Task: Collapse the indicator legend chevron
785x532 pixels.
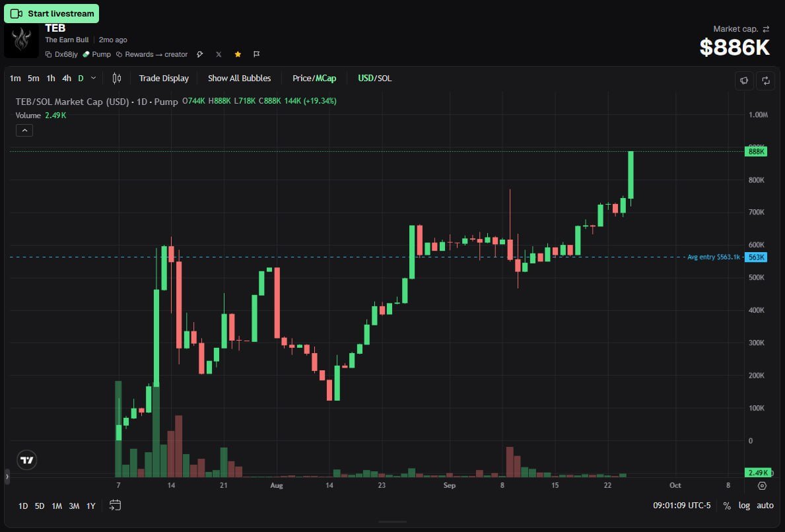Action: 24,130
